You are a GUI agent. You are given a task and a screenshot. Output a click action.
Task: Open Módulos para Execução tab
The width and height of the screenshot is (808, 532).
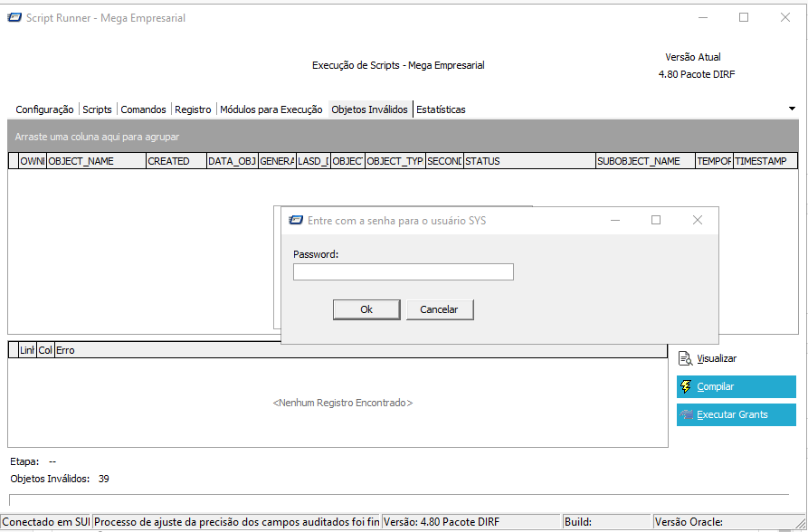[271, 109]
